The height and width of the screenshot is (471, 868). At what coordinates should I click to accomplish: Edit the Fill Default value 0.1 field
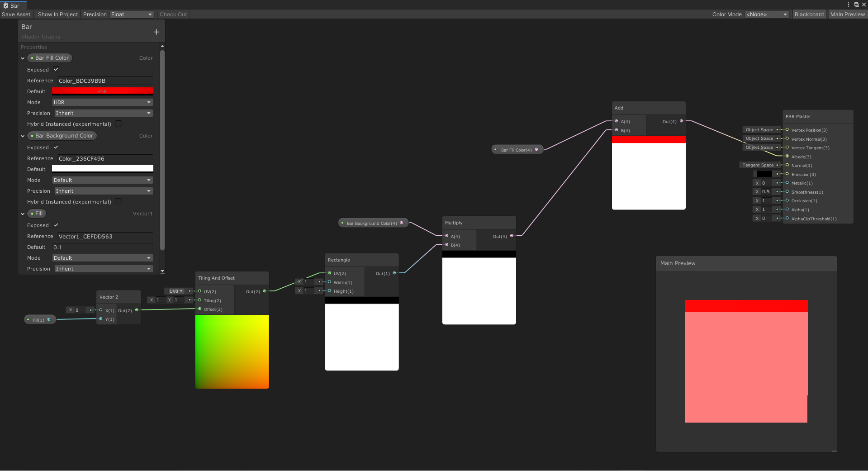103,247
